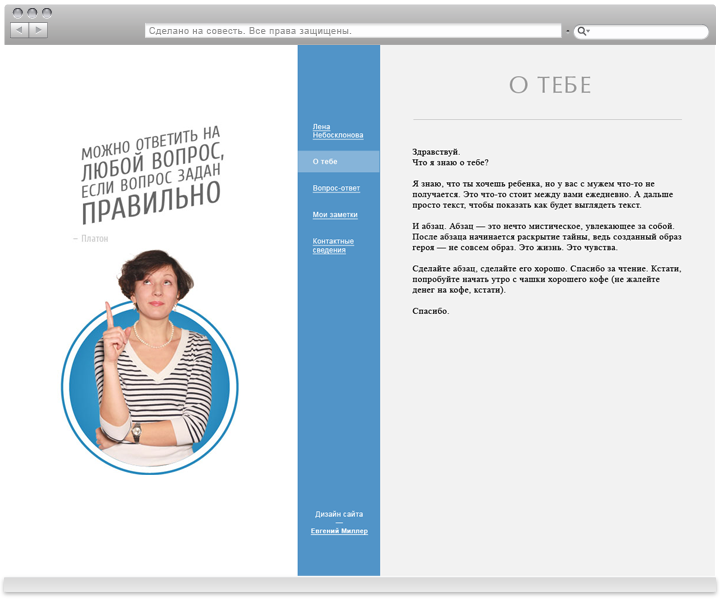The height and width of the screenshot is (603, 720).
Task: Click the address bar text field
Action: [352, 31]
